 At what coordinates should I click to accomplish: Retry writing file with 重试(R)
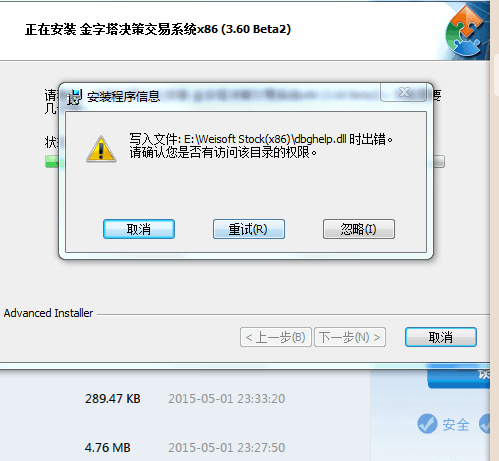pyautogui.click(x=249, y=229)
